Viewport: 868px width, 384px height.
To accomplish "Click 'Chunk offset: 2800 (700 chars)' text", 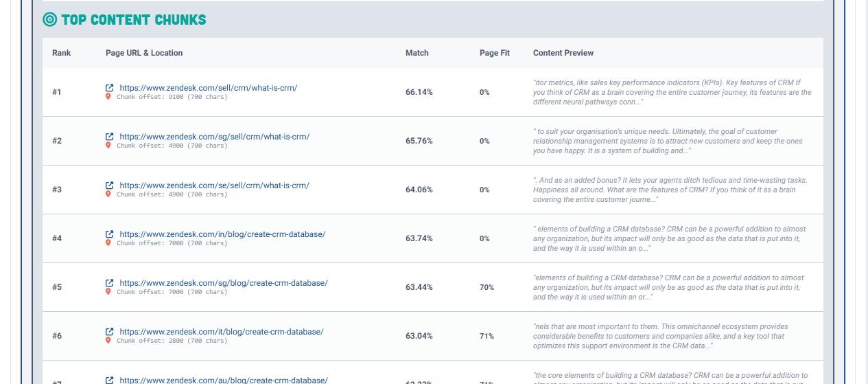I will coord(172,341).
